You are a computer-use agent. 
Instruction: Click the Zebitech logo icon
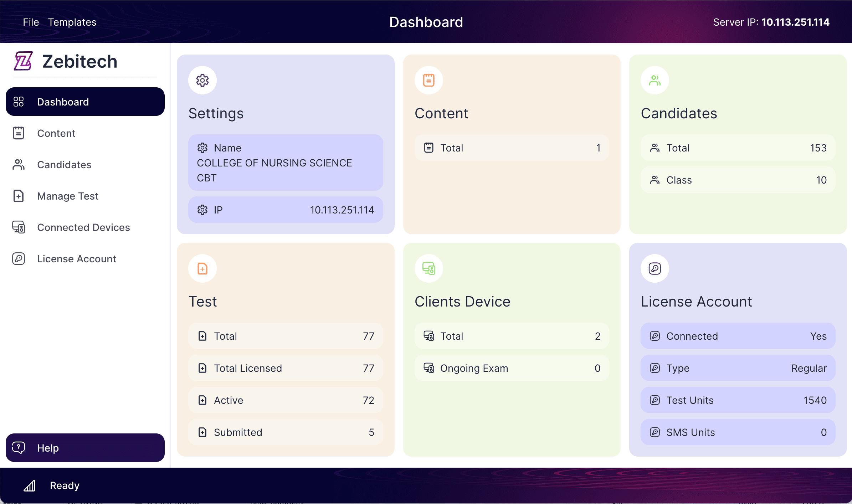[23, 61]
